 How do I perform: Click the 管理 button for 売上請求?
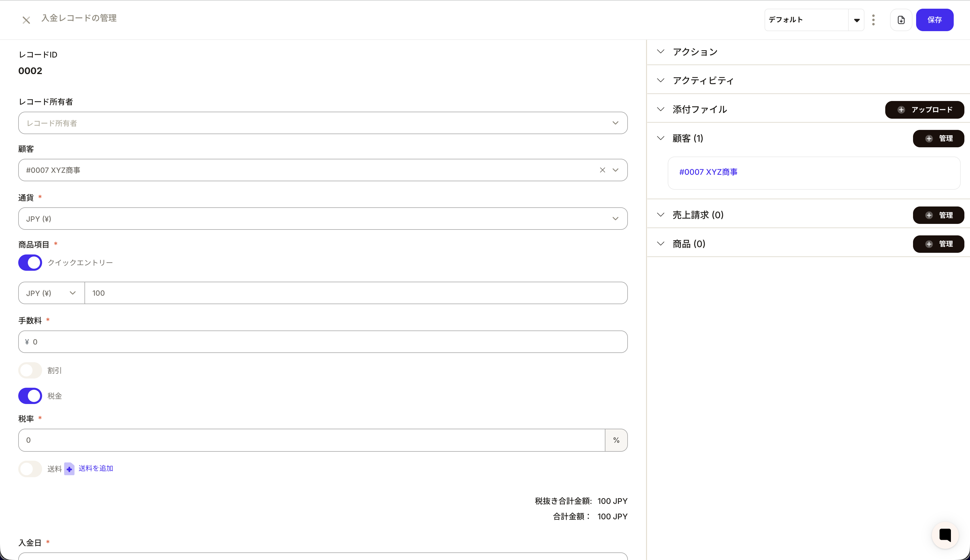[938, 215]
